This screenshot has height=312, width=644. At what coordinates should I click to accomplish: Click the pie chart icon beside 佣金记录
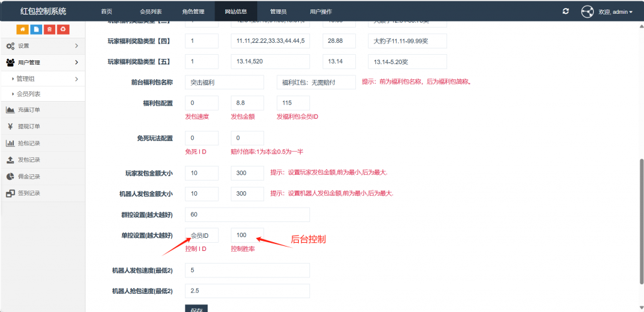[11, 177]
